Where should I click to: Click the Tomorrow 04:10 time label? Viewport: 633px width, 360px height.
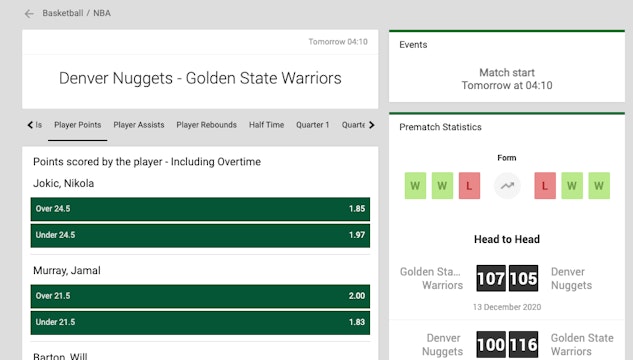(x=338, y=42)
